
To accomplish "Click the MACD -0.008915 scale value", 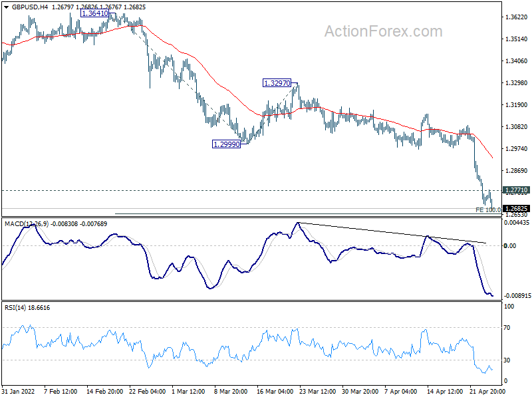I will click(x=517, y=296).
